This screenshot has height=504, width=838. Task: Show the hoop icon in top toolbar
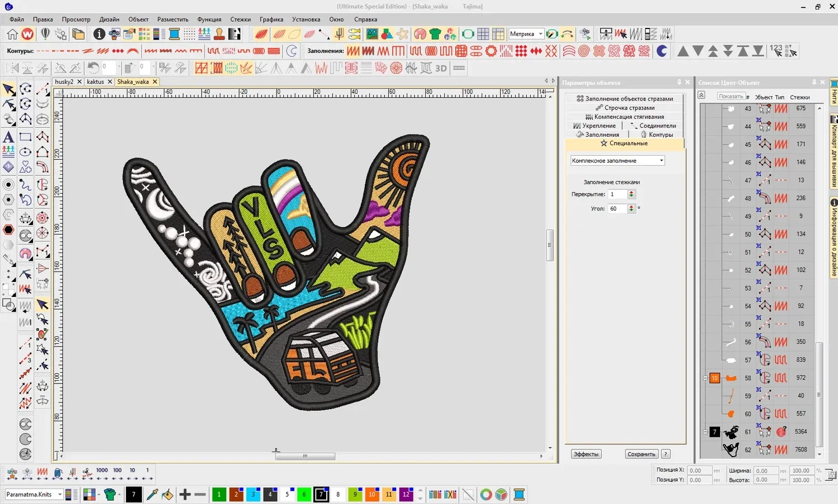468,34
